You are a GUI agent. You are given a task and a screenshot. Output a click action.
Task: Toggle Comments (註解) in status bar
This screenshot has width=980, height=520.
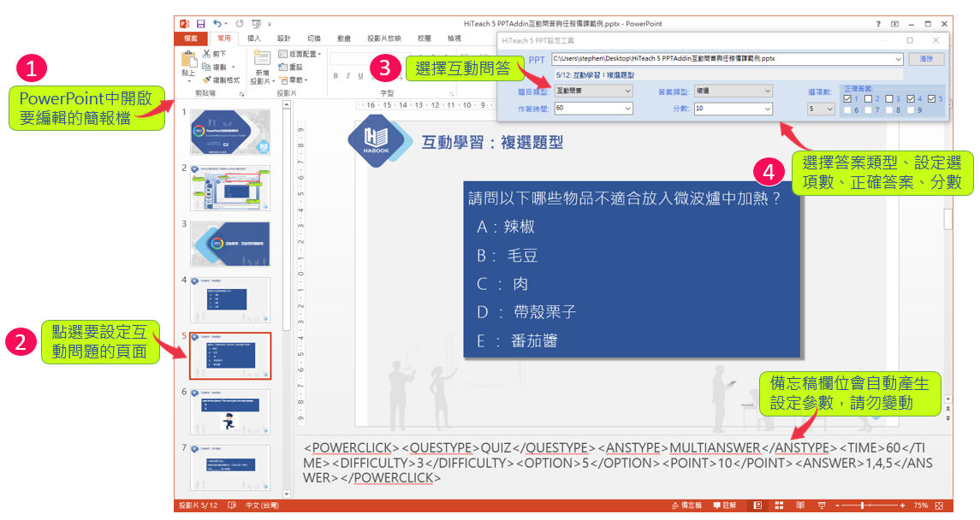[725, 505]
